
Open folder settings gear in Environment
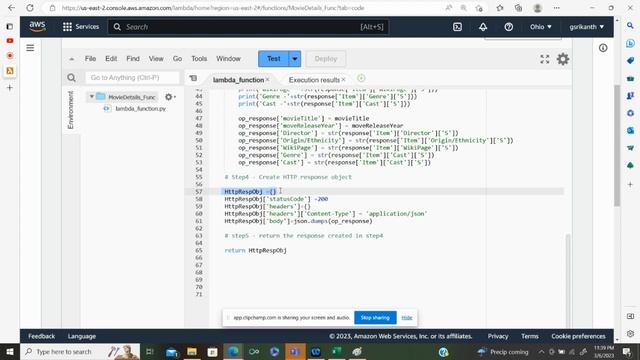pyautogui.click(x=170, y=97)
